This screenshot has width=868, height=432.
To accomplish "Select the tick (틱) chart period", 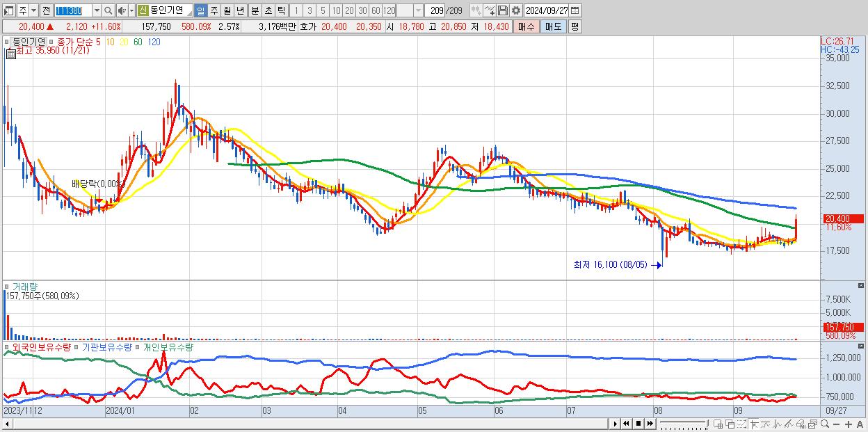I will pyautogui.click(x=280, y=10).
